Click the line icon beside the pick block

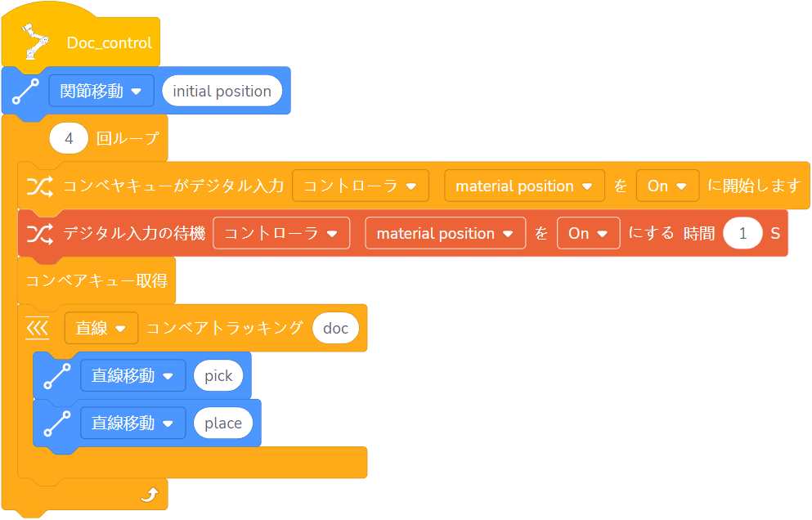point(56,376)
